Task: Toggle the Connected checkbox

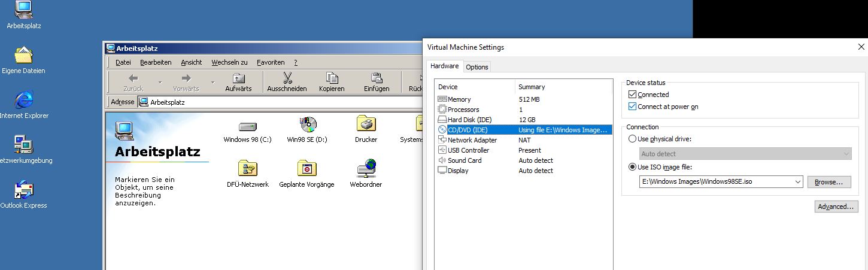Action: pyautogui.click(x=633, y=95)
